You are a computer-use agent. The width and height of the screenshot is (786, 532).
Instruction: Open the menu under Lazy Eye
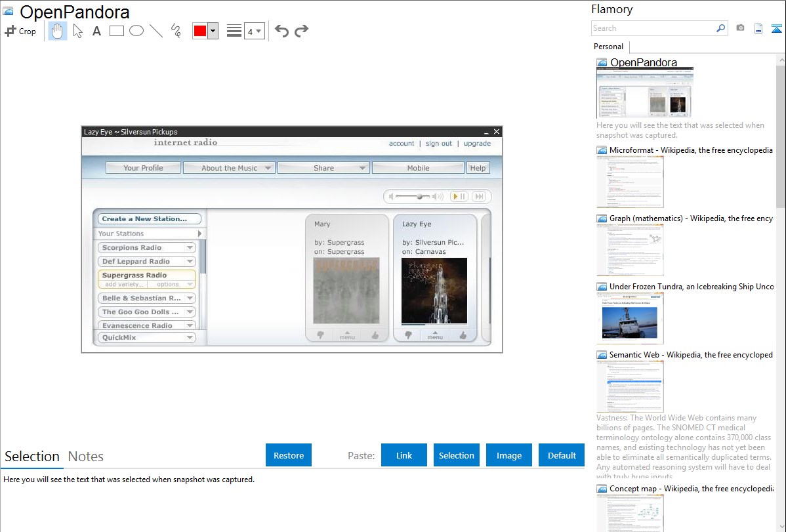(x=435, y=335)
